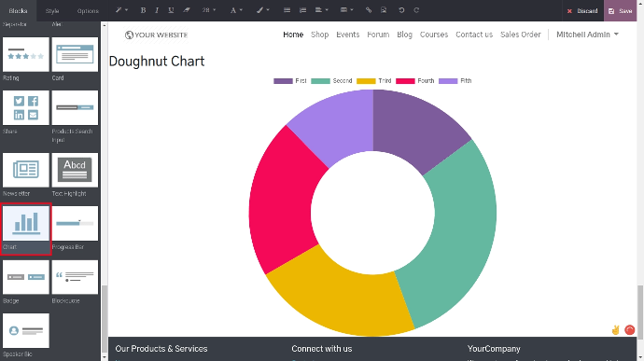This screenshot has width=644, height=361.
Task: Toggle the First legend entry
Action: pyautogui.click(x=290, y=81)
